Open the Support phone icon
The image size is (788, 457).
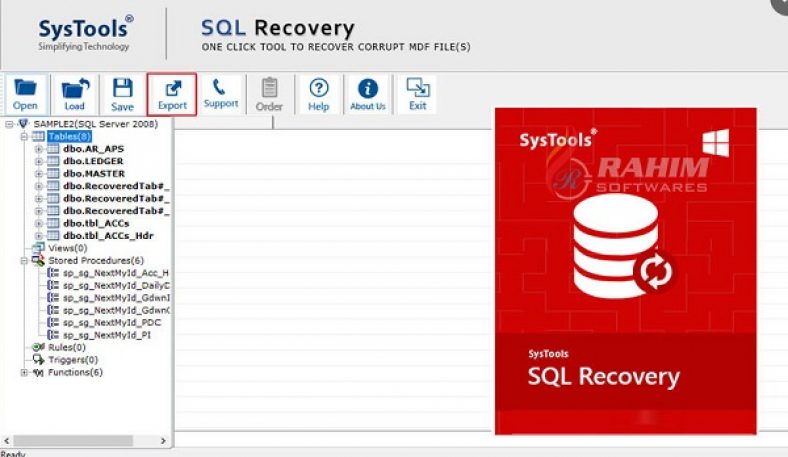point(219,87)
